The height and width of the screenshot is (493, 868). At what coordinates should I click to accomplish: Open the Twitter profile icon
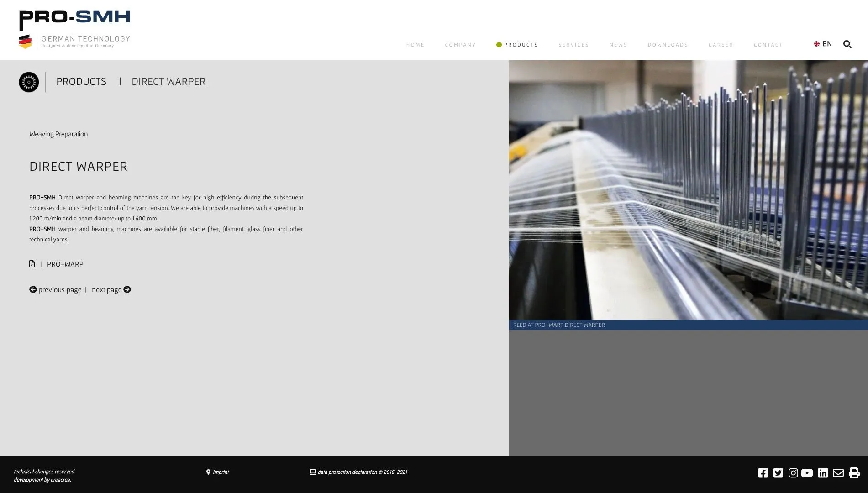pos(778,473)
